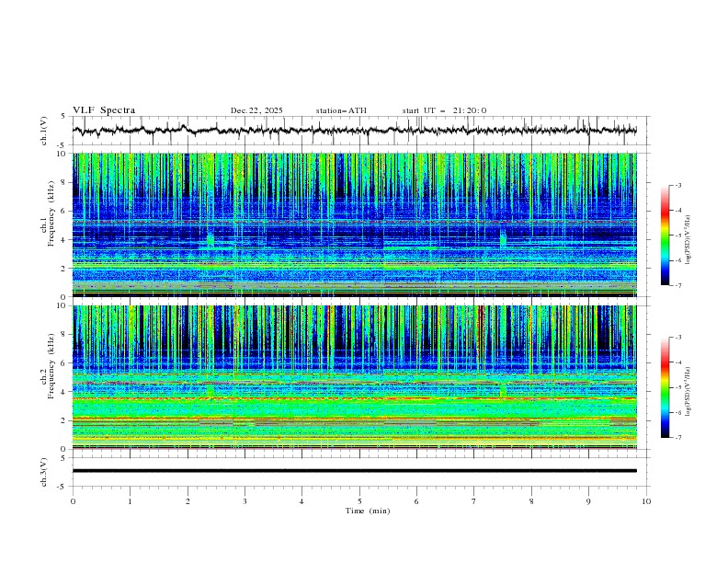Click the "start UT = 21:20:0" header text
728x563 pixels.
(444, 110)
